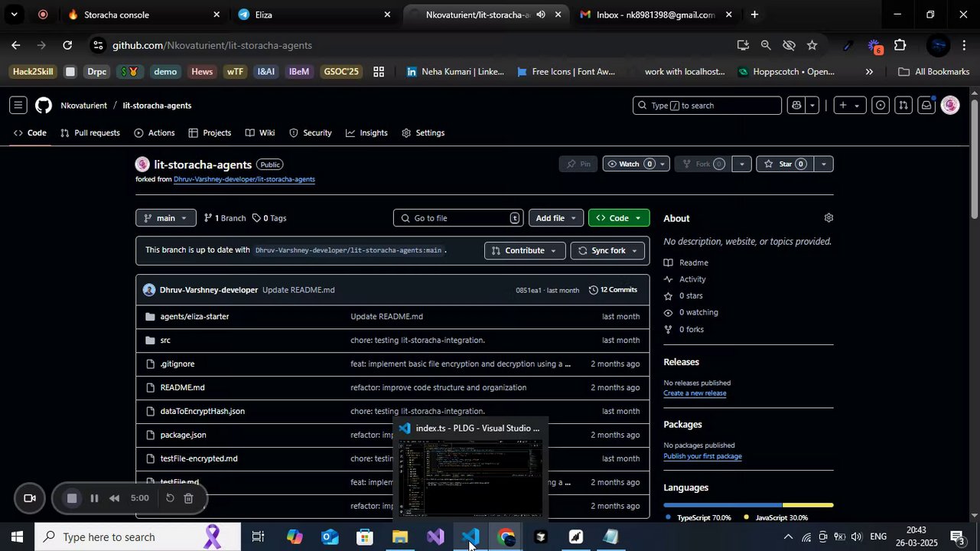Go to the GitHub homepage logo
Screen dimensions: 980x551
click(x=44, y=106)
